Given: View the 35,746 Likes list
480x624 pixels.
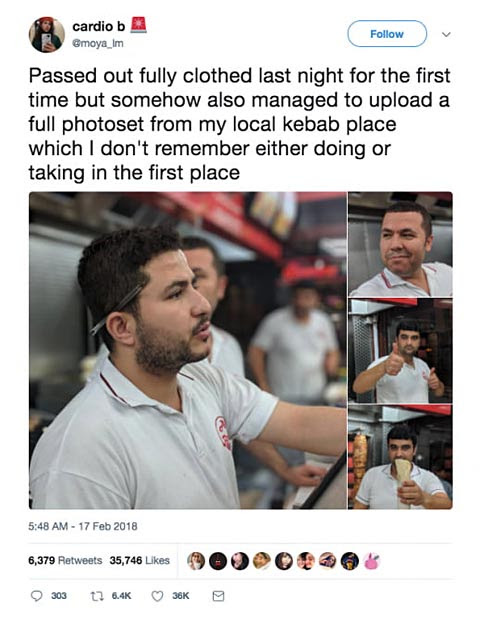Looking at the screenshot, I should click(x=140, y=560).
